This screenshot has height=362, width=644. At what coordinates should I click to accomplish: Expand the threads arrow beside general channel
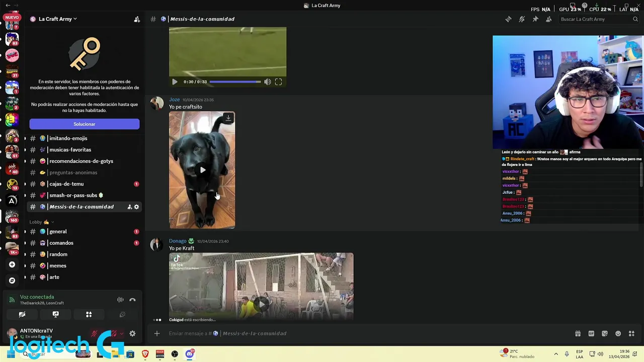(25, 231)
